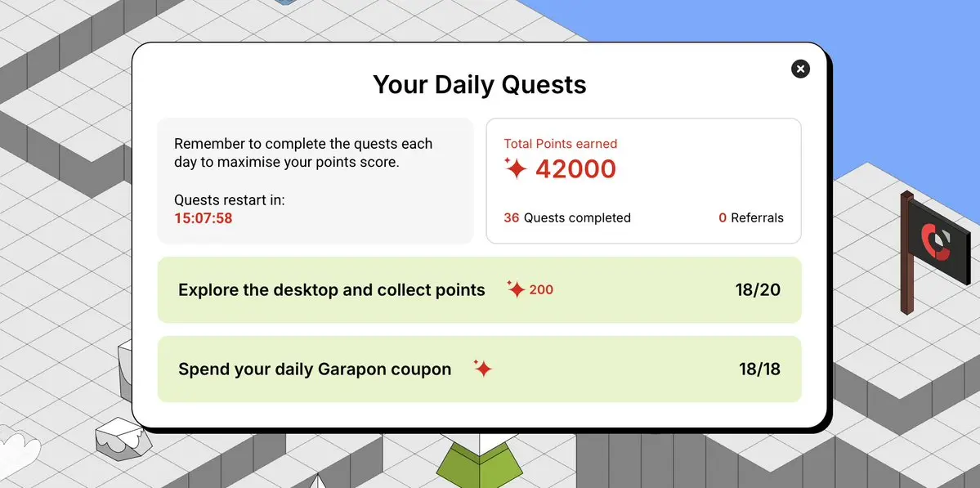
Task: Close the Daily Quests dialog
Action: tap(800, 69)
